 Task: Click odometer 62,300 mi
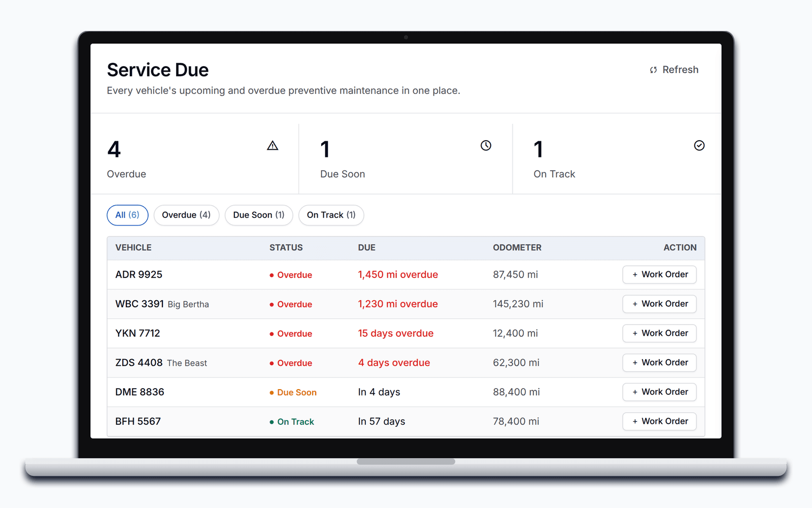(516, 363)
